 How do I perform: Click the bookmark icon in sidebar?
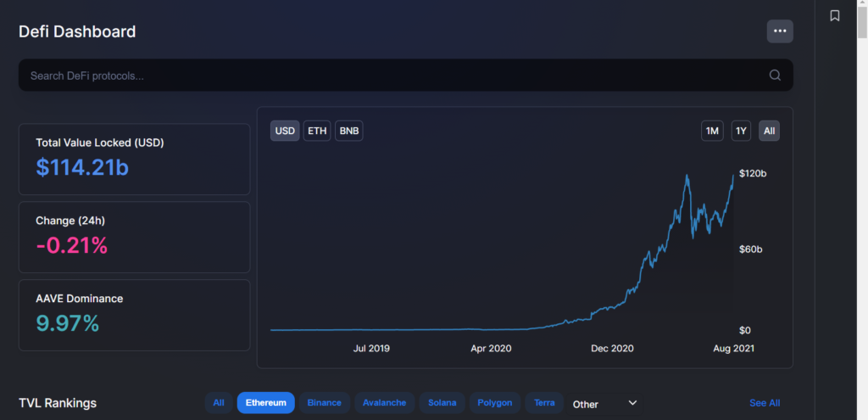click(x=834, y=16)
